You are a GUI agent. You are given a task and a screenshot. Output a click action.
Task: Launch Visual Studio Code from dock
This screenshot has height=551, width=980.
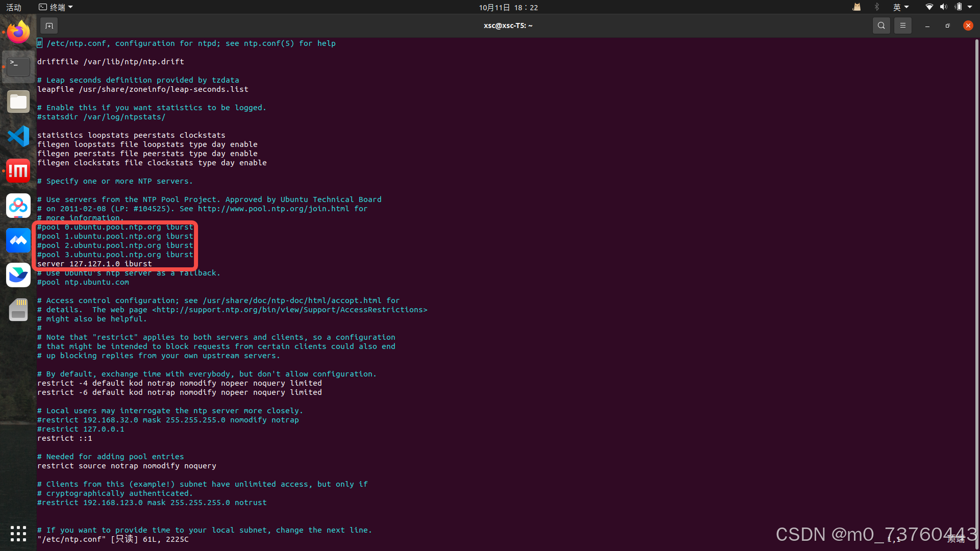pos(18,136)
